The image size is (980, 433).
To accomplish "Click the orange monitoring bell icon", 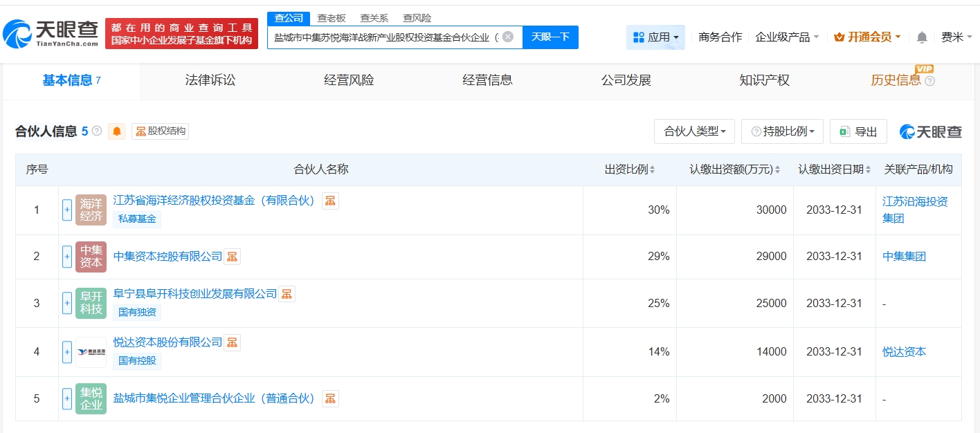I will coord(117,131).
